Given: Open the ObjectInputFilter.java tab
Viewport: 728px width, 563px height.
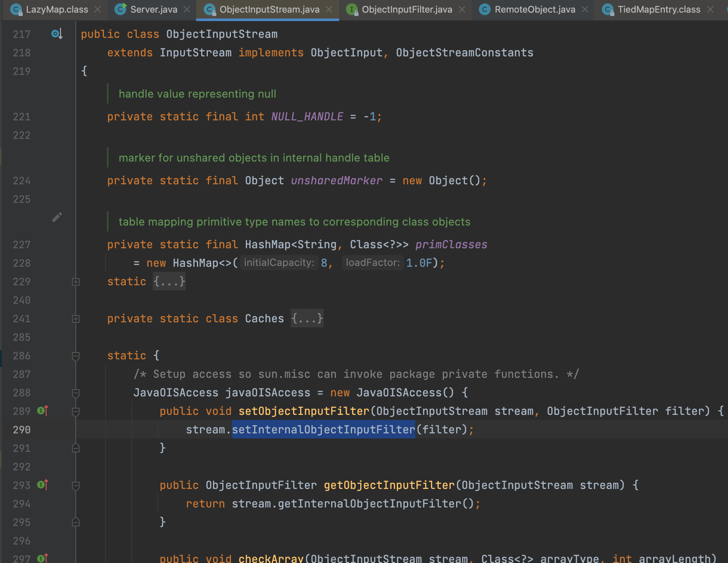Looking at the screenshot, I should [x=407, y=9].
